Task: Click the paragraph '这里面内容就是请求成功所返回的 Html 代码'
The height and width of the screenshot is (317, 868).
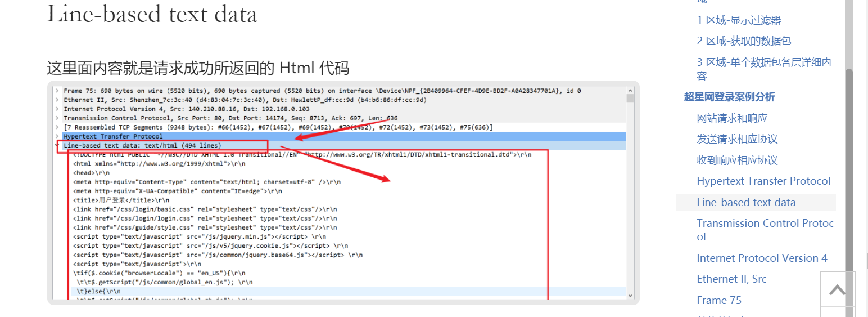Action: [198, 68]
